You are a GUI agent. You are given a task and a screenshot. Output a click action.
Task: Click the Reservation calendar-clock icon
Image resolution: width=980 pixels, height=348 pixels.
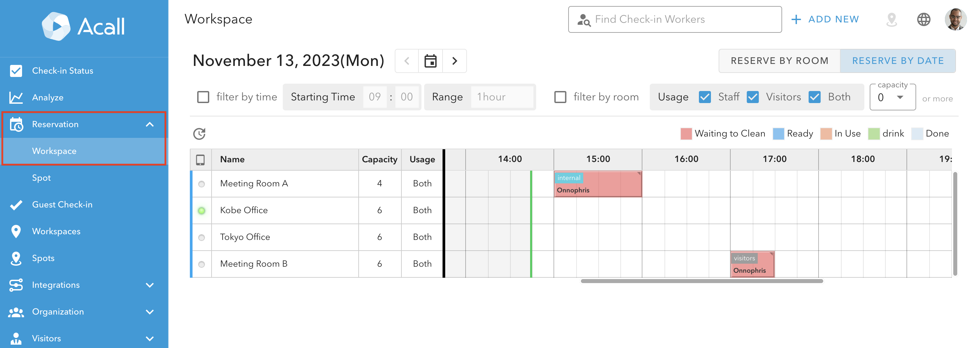point(16,124)
